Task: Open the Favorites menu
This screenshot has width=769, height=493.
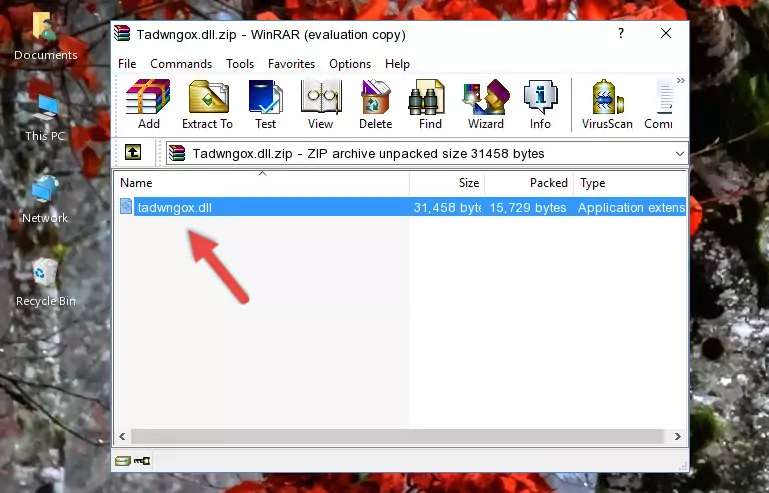Action: tap(291, 64)
